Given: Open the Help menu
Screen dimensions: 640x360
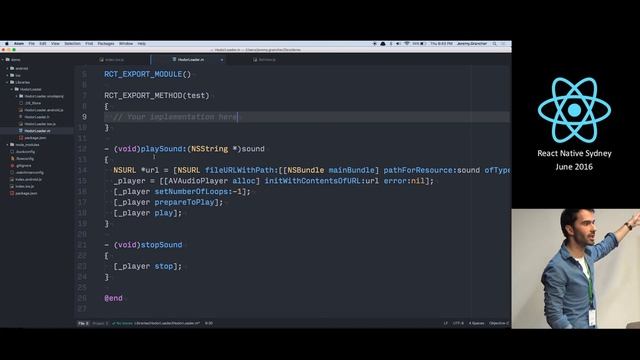Looking at the screenshot, I should (x=142, y=44).
